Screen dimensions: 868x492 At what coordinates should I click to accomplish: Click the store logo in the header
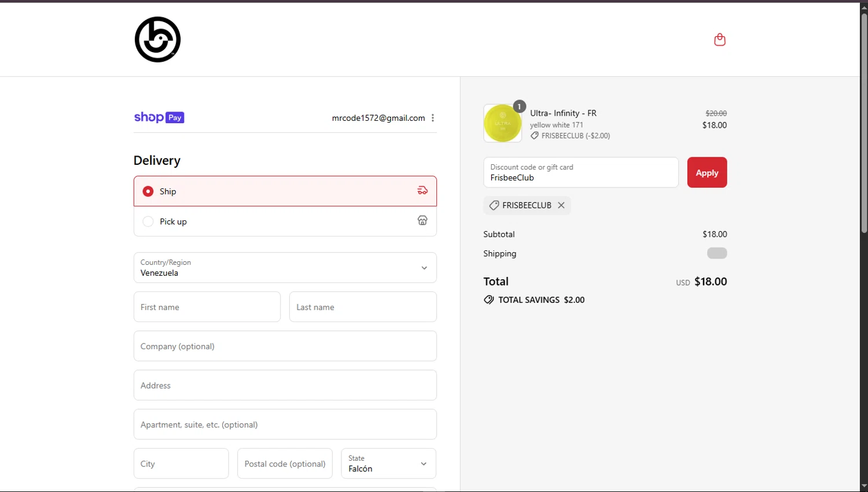pos(157,39)
